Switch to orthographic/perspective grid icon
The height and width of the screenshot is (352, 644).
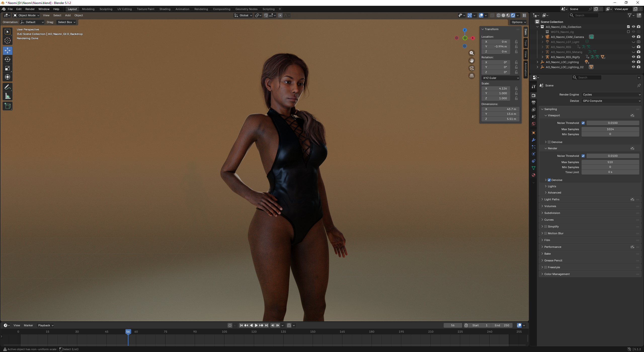click(x=472, y=76)
